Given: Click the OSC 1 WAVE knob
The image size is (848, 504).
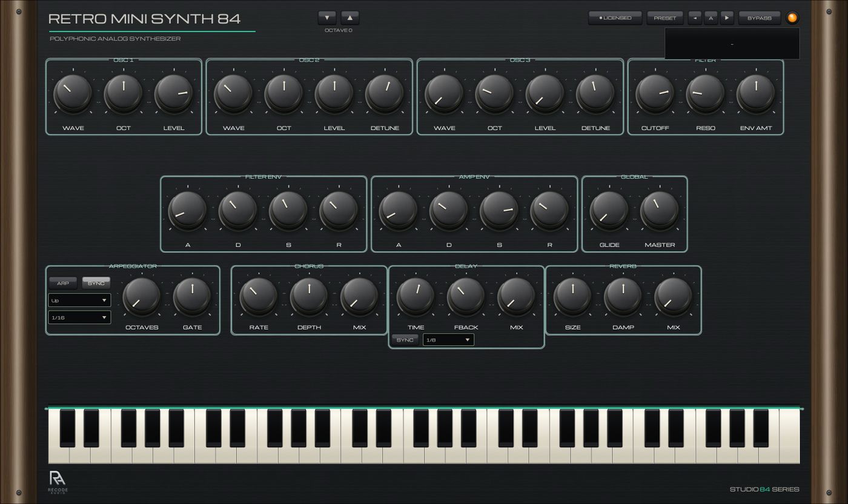Looking at the screenshot, I should coord(73,93).
